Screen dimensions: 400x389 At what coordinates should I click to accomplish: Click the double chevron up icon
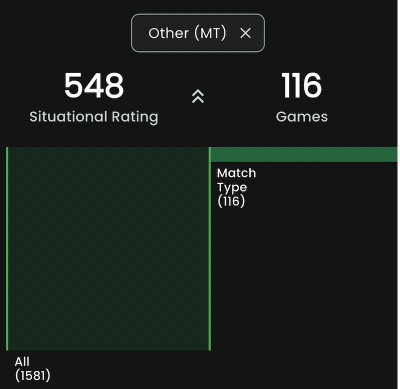[x=198, y=96]
